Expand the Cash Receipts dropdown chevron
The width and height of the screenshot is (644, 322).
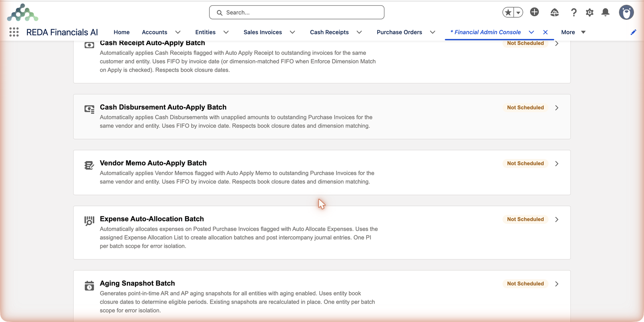(x=359, y=32)
